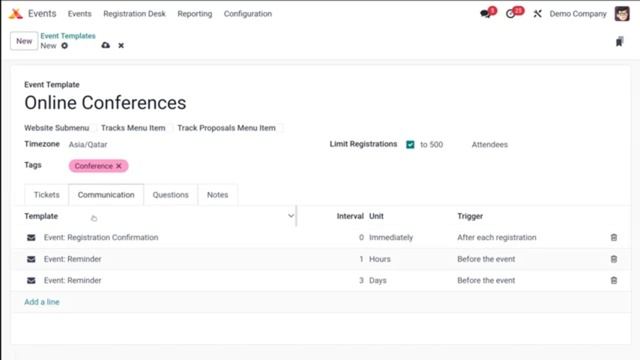Click the Unit column header
This screenshot has height=360, width=640.
(x=376, y=216)
